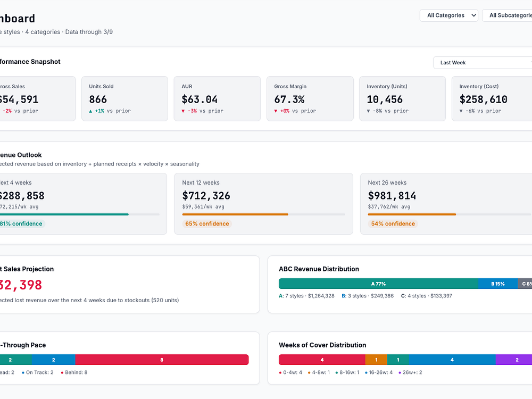This screenshot has width=532, height=399.
Task: Click the blue 16-26w legend dot
Action: pyautogui.click(x=367, y=373)
